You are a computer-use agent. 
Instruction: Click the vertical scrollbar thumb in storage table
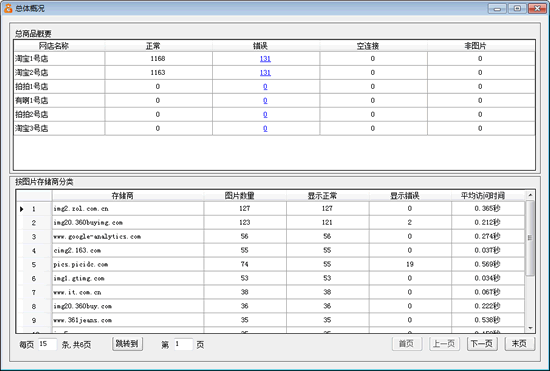[530, 238]
